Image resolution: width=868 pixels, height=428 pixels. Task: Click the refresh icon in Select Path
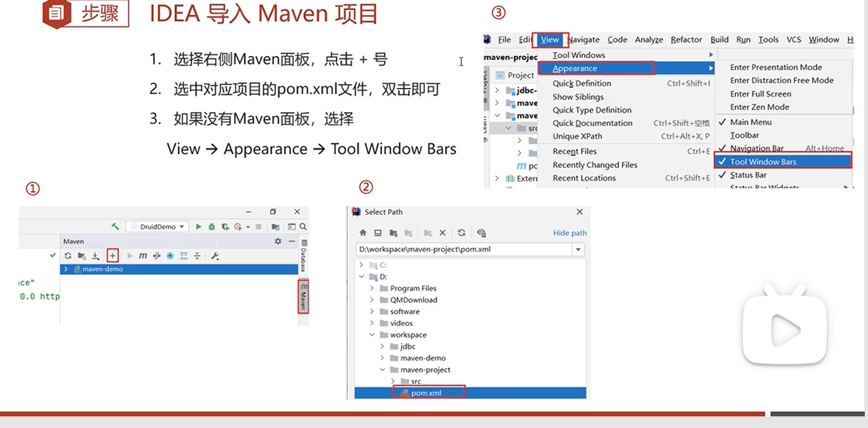(x=461, y=233)
